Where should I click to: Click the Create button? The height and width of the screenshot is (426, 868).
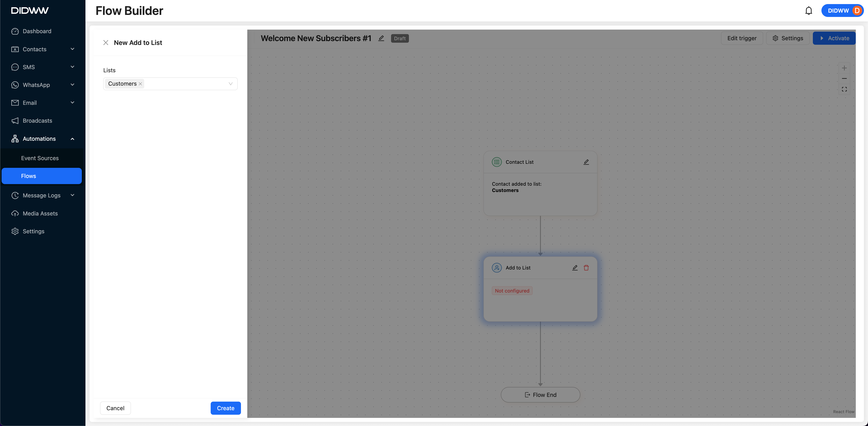(x=225, y=408)
